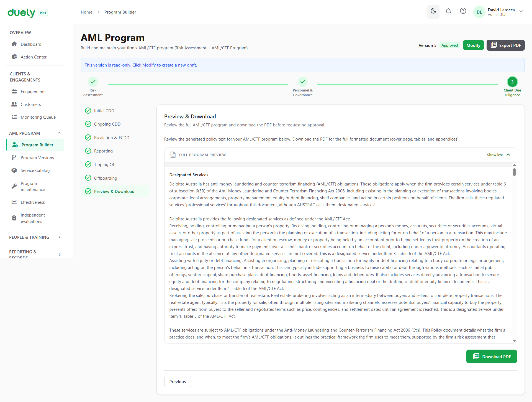Screen dimensions: 532x402
Task: Open Monitoring Queue
Action: (35, 117)
